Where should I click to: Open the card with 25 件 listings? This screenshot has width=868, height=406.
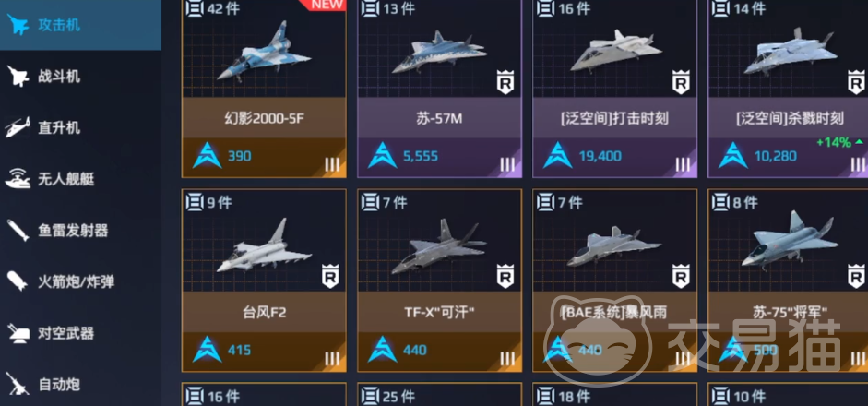(x=439, y=394)
